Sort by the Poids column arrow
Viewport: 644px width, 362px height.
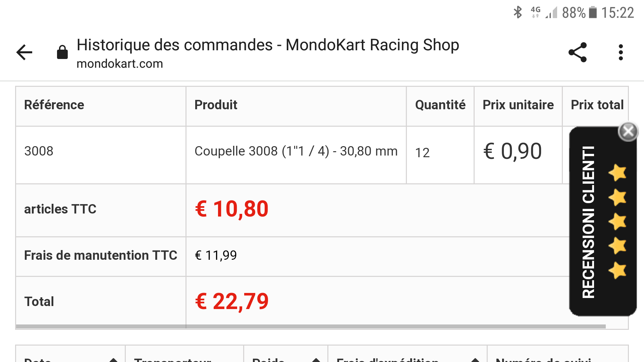316,360
